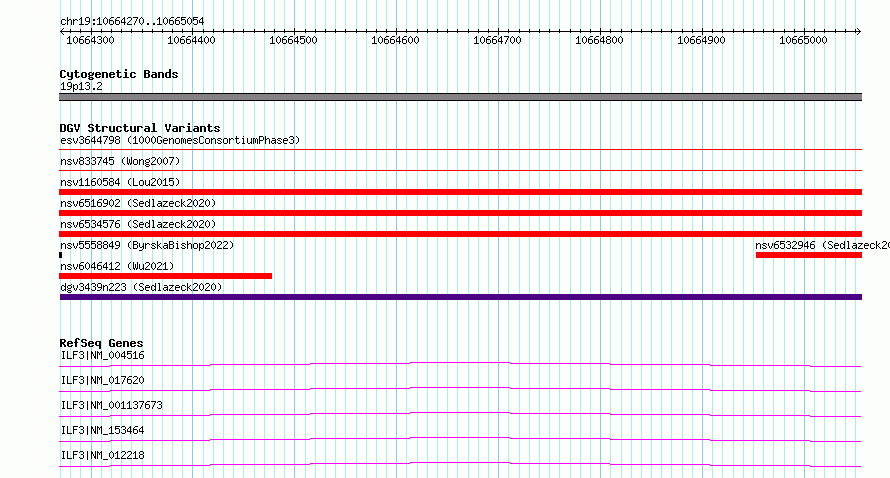890x478 pixels.
Task: Click the chr19:10664270..10665054 region label
Action: tap(132, 21)
